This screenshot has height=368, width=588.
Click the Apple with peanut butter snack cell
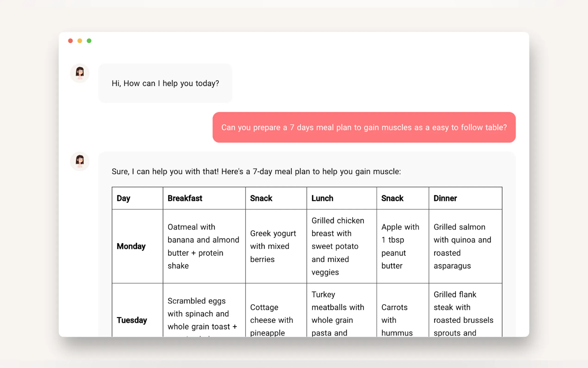[x=400, y=246]
